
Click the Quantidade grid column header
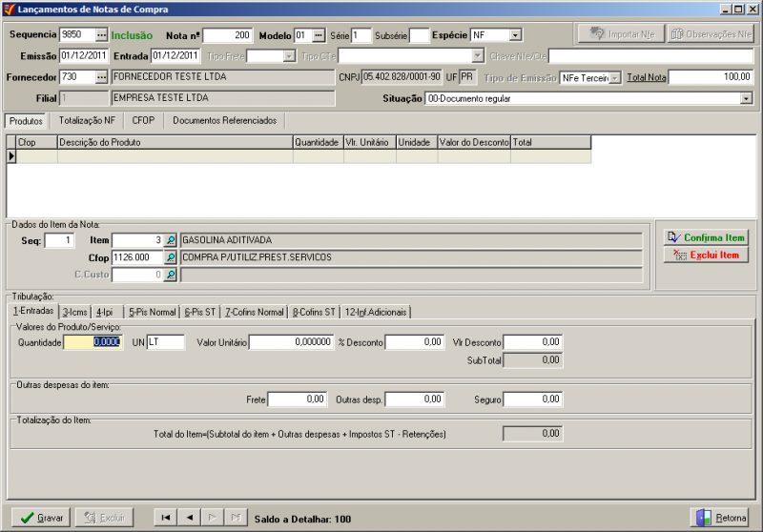pos(319,142)
